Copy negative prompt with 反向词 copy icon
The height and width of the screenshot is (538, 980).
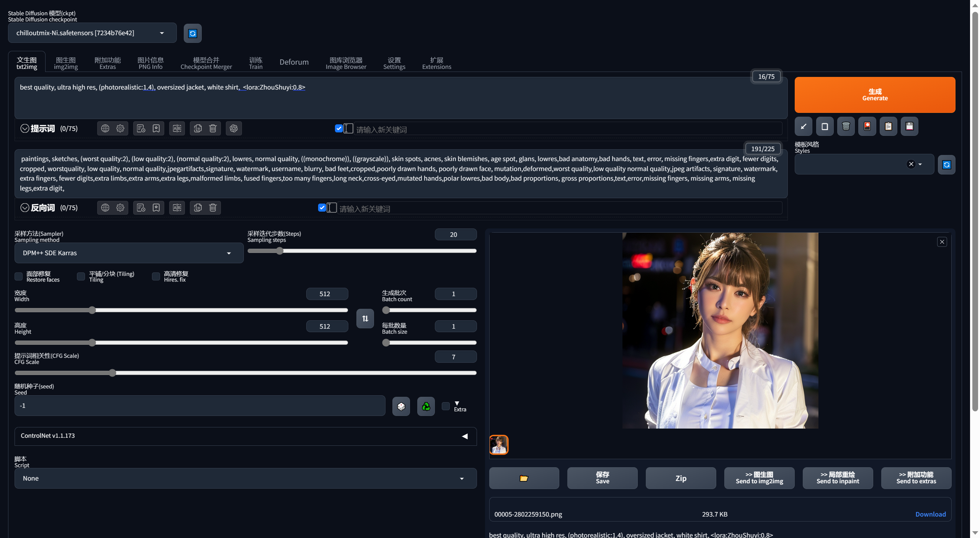[x=198, y=208]
